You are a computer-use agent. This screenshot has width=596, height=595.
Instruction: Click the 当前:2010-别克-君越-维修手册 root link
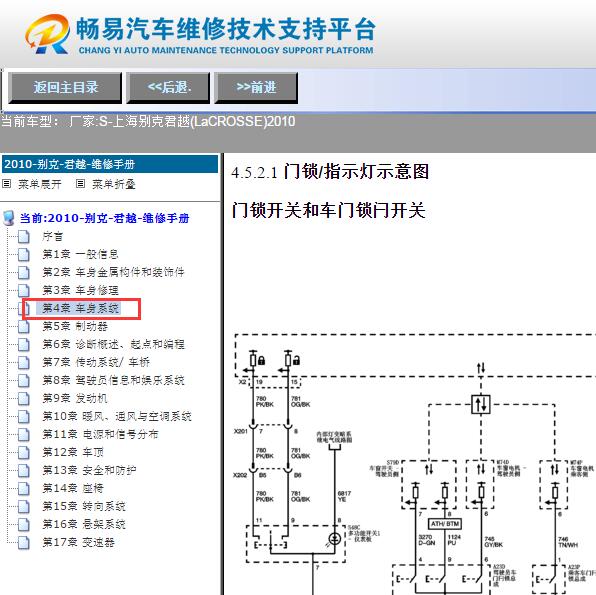coord(104,218)
